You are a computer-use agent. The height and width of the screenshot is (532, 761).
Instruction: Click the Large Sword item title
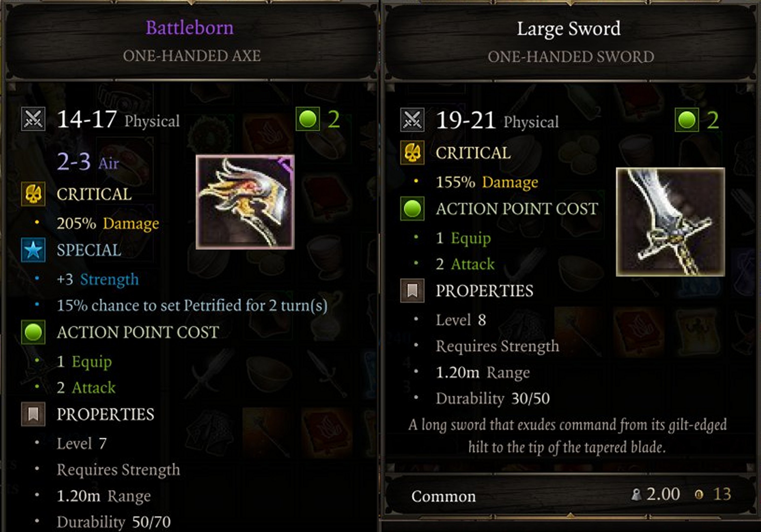click(x=569, y=29)
